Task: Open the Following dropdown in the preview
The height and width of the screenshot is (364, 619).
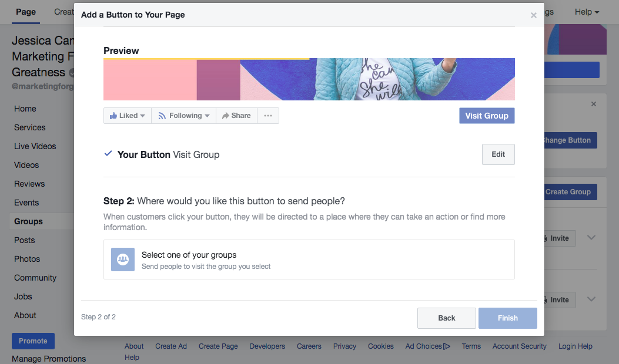Action: click(183, 116)
